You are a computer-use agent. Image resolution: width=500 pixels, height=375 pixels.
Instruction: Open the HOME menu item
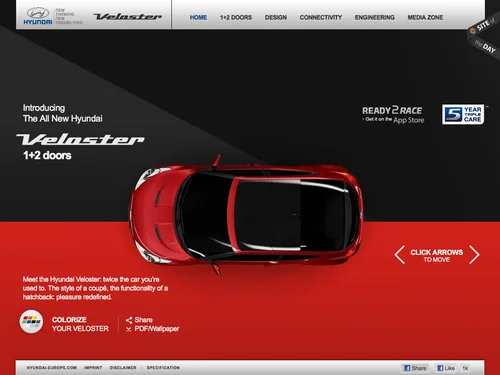point(198,17)
